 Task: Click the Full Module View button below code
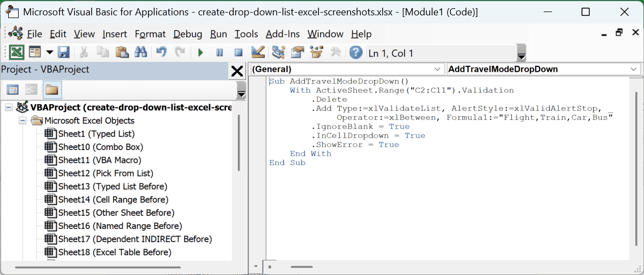coord(269,266)
